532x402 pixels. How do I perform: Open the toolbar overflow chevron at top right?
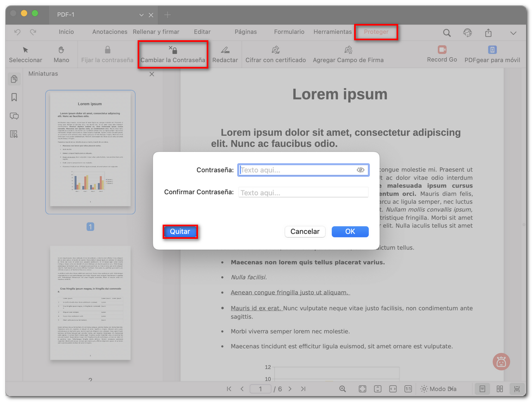tap(513, 33)
